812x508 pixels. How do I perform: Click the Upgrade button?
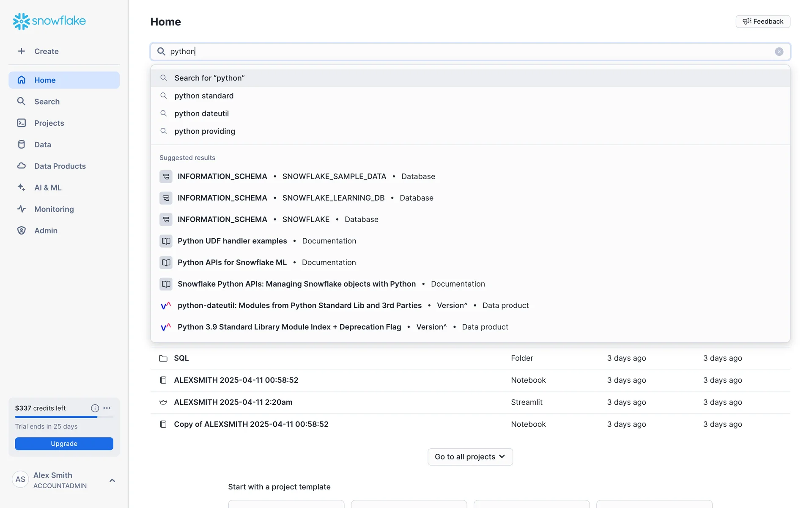(64, 444)
